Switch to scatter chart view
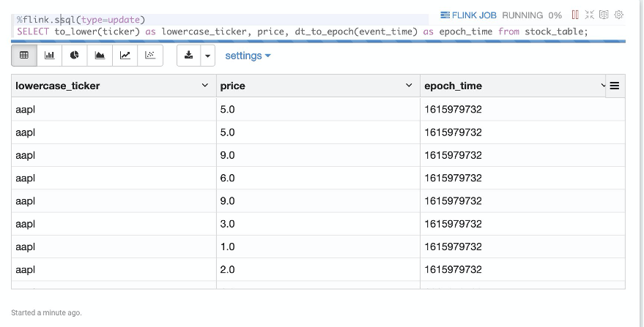This screenshot has width=644, height=327. (150, 56)
